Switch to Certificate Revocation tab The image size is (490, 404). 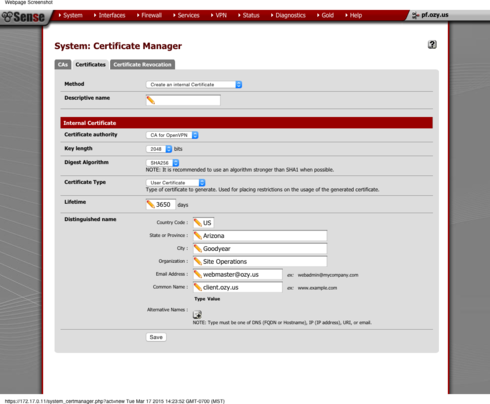point(142,64)
